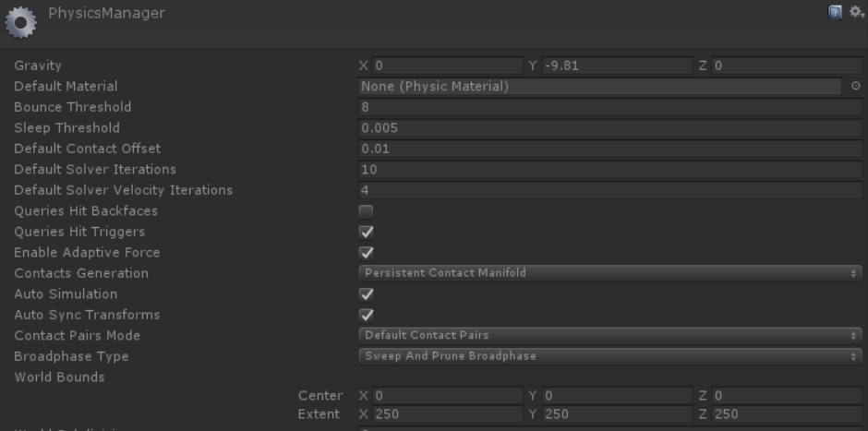Screen dimensions: 868x431
Task: Select the Bounce Threshold input field
Action: [x=609, y=107]
